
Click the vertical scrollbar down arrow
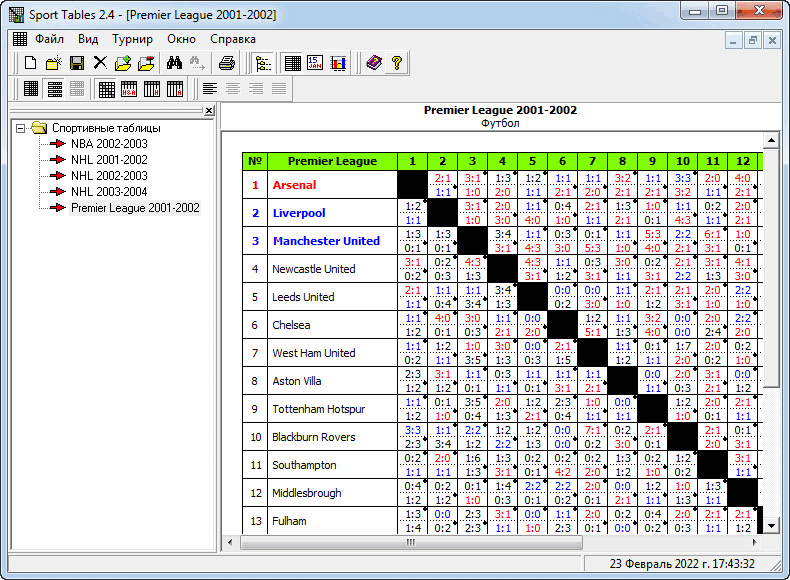(771, 526)
